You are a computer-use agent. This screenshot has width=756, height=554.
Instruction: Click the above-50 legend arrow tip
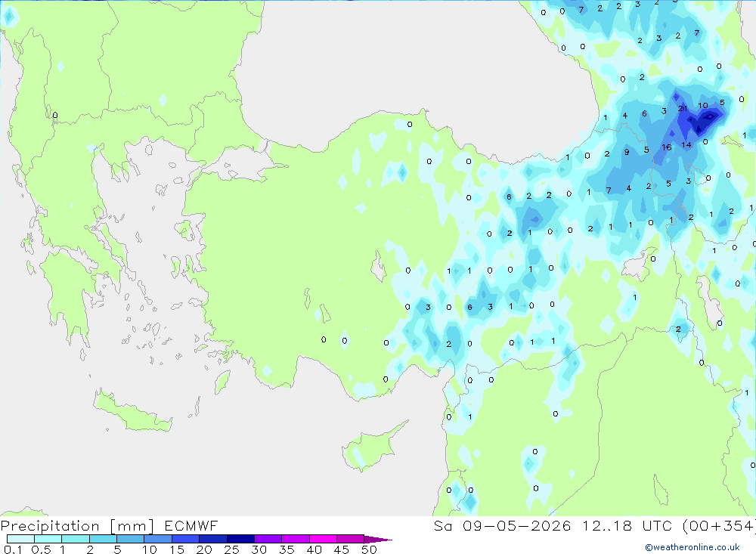point(378,539)
